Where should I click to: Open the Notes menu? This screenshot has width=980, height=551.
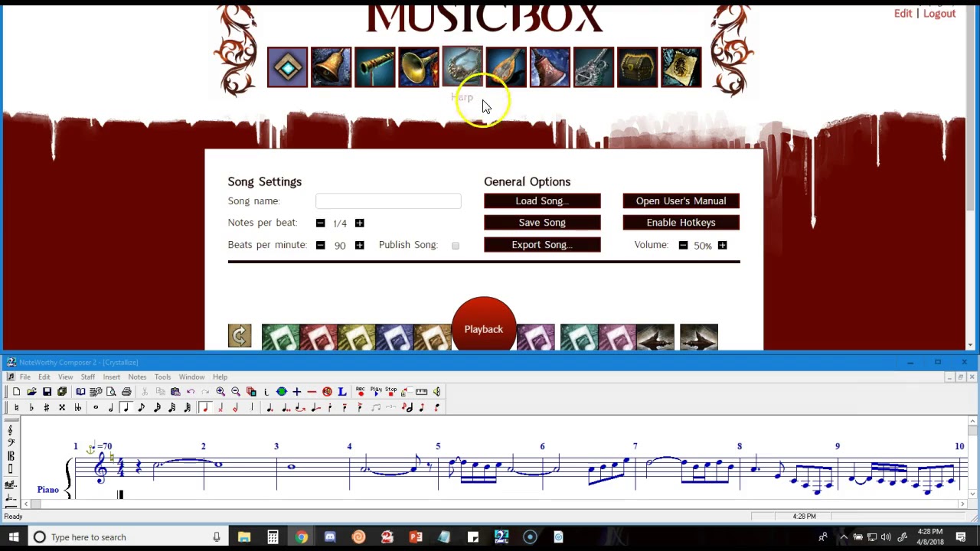(x=137, y=377)
